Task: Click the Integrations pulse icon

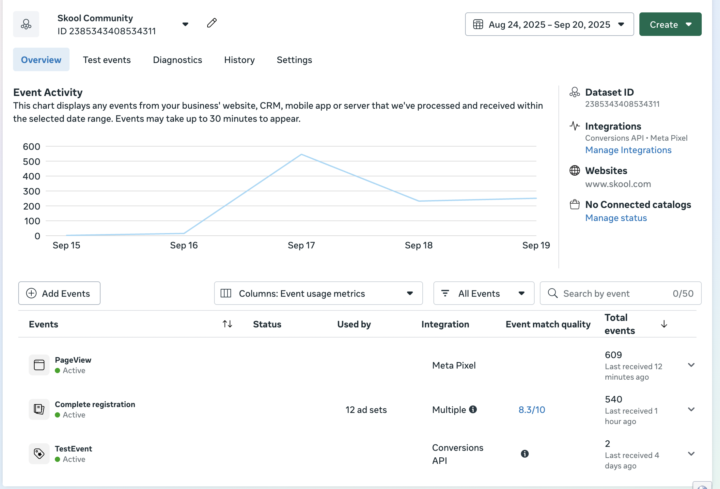Action: click(574, 125)
